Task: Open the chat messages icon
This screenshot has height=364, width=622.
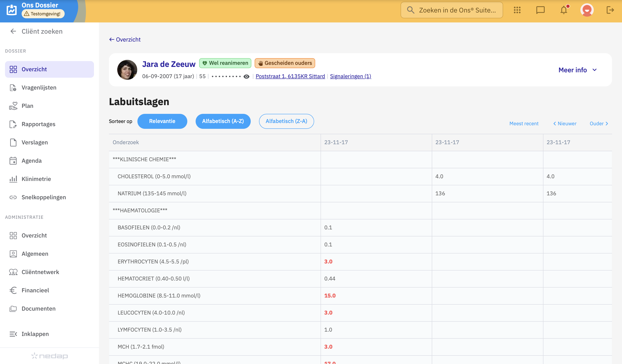Action: [540, 10]
